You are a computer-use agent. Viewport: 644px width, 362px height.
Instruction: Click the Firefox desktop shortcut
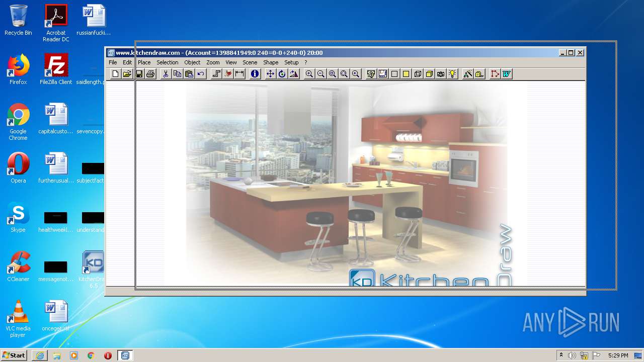coord(18,69)
